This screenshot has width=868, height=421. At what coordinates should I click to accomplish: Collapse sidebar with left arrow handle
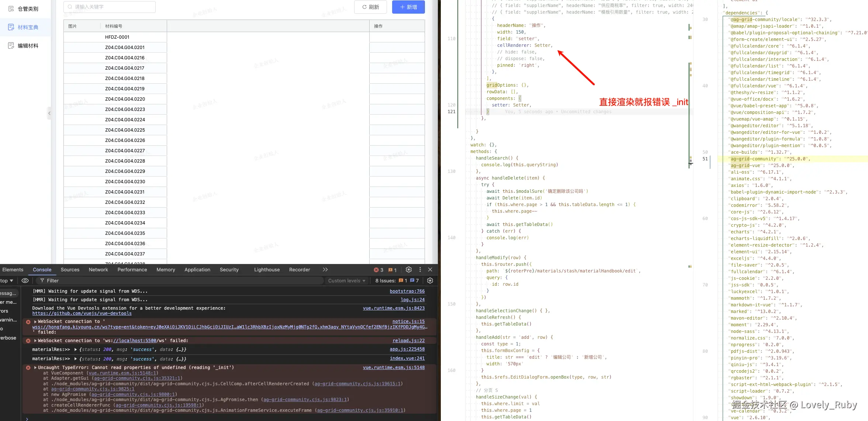point(49,113)
